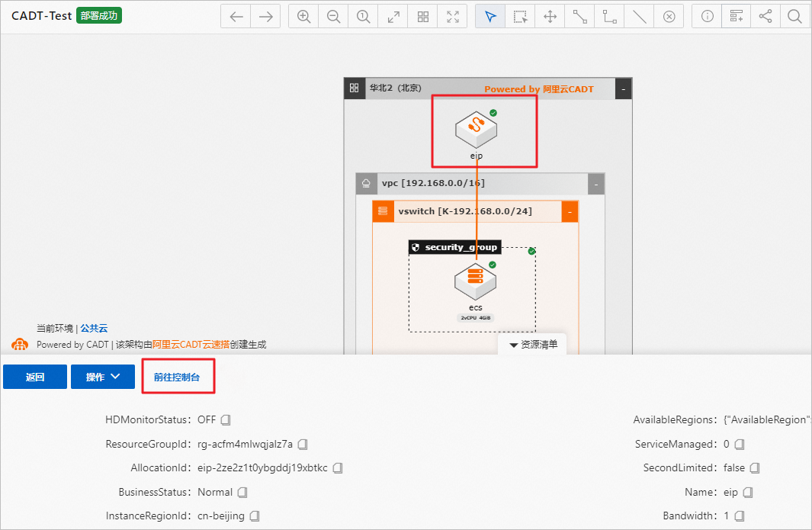Click the vswitch orange icon

coord(383,211)
